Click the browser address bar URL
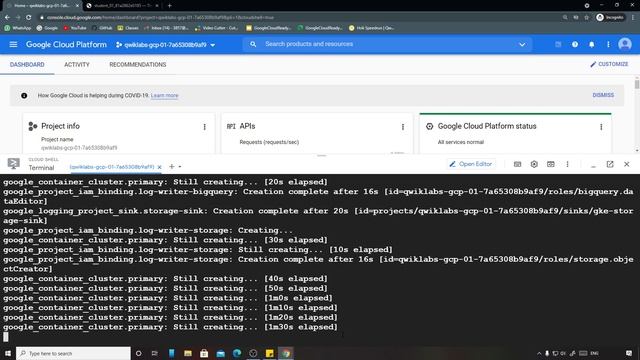640x360 pixels. click(160, 18)
